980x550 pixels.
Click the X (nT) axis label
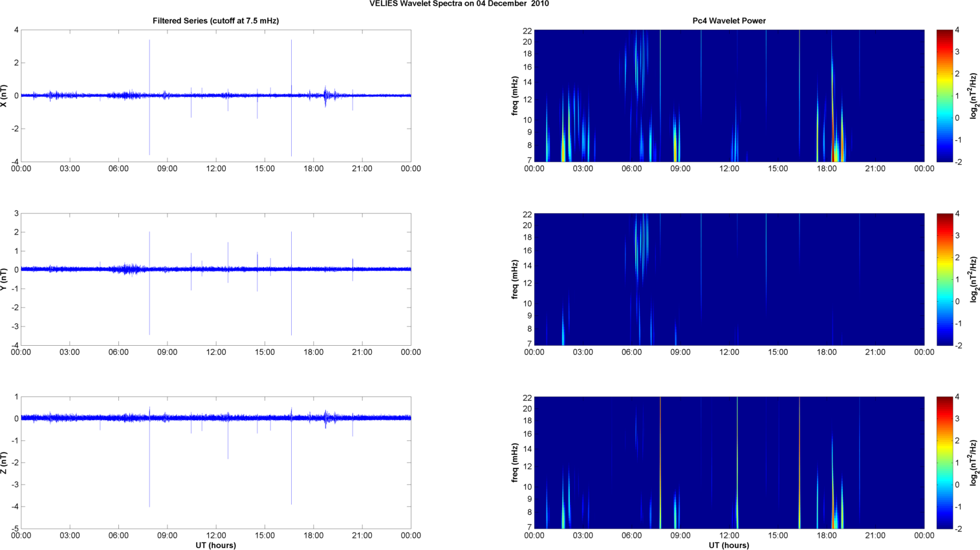pyautogui.click(x=5, y=96)
